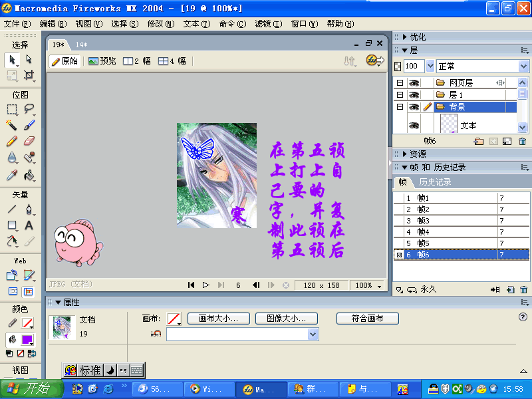Select the Text tool
Viewport: 532px width, 399px height.
29,225
